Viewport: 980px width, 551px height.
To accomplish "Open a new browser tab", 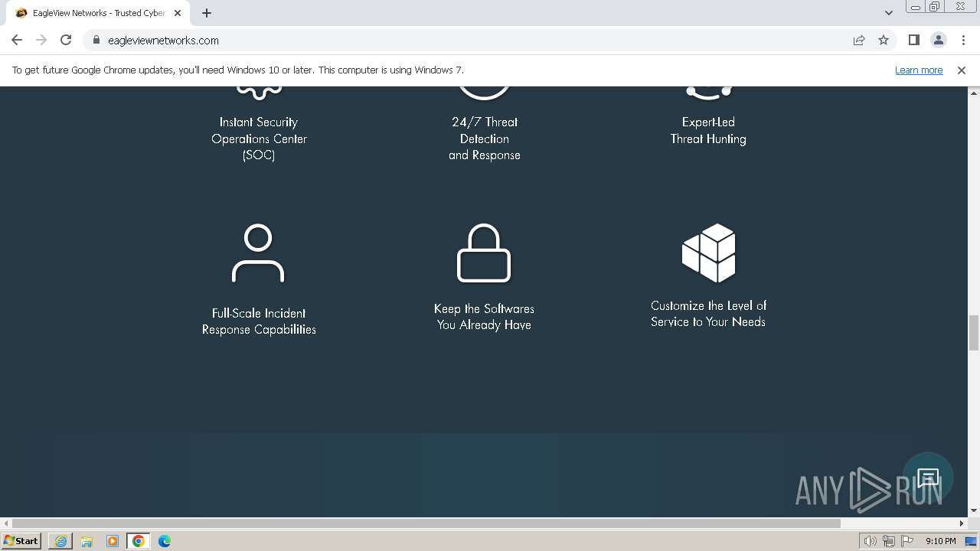I will (207, 12).
